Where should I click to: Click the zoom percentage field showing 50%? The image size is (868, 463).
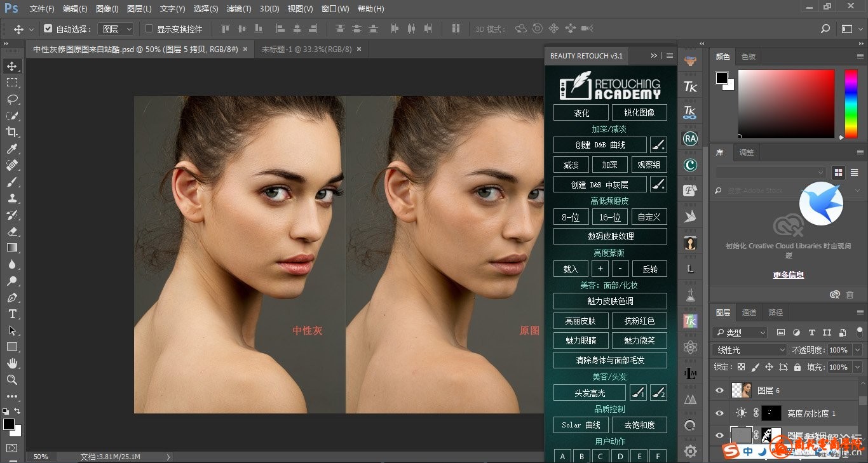pos(41,457)
